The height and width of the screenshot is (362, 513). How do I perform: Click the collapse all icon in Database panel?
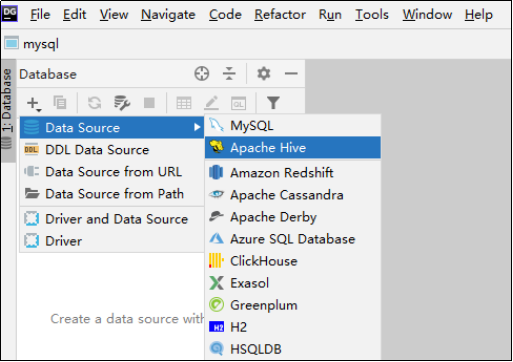229,74
